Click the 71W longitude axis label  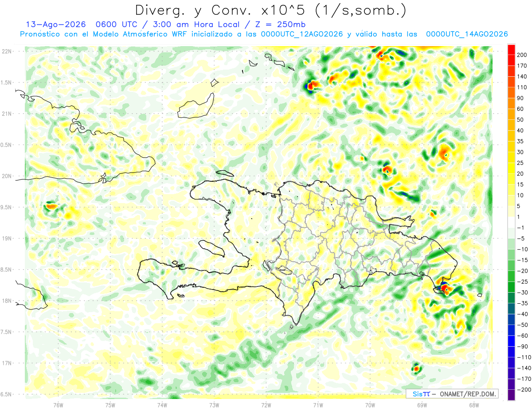click(x=318, y=404)
